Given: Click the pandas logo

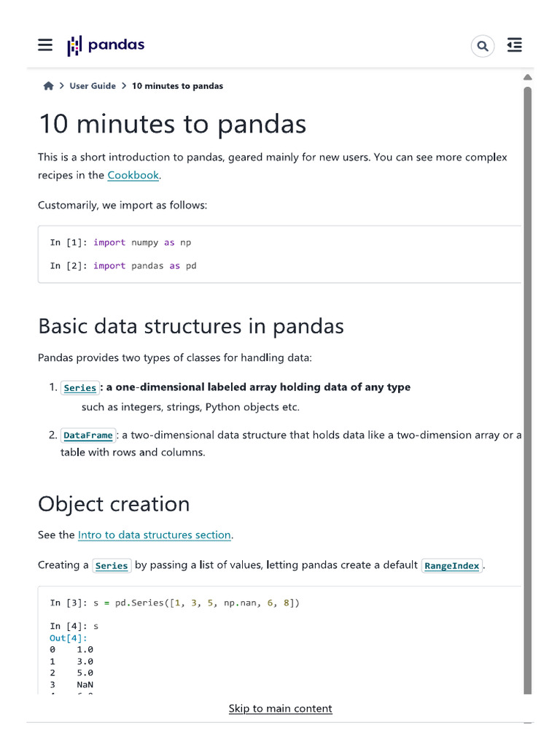Looking at the screenshot, I should (x=106, y=46).
